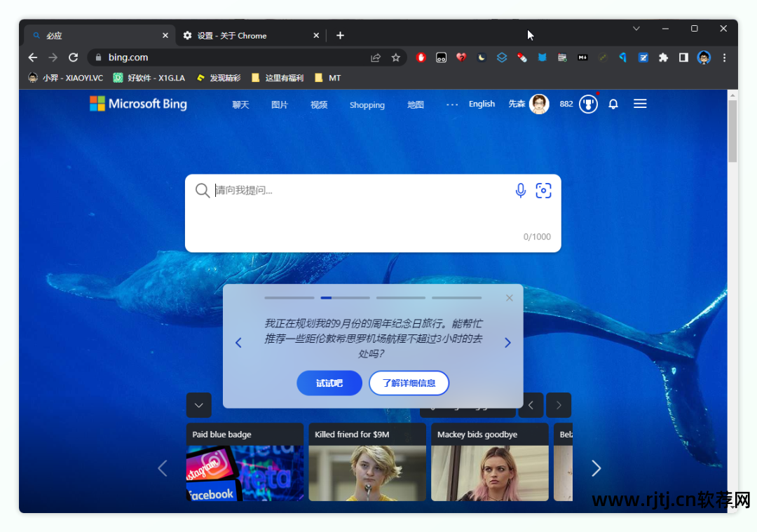Open the Bing hamburger menu icon
The width and height of the screenshot is (757, 532).
639,103
